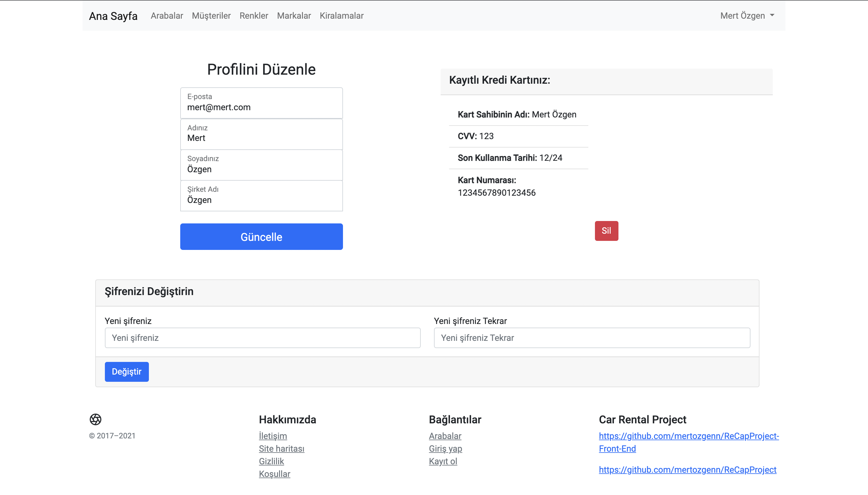
Task: Click the 'Hakkımızda' footer heading
Action: pyautogui.click(x=288, y=419)
